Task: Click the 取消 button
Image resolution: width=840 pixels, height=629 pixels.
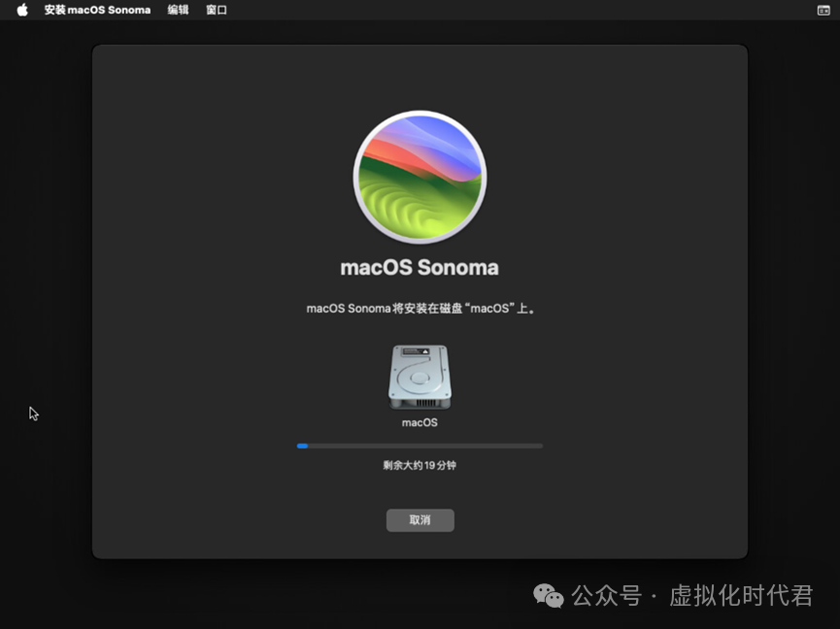Action: pyautogui.click(x=420, y=519)
